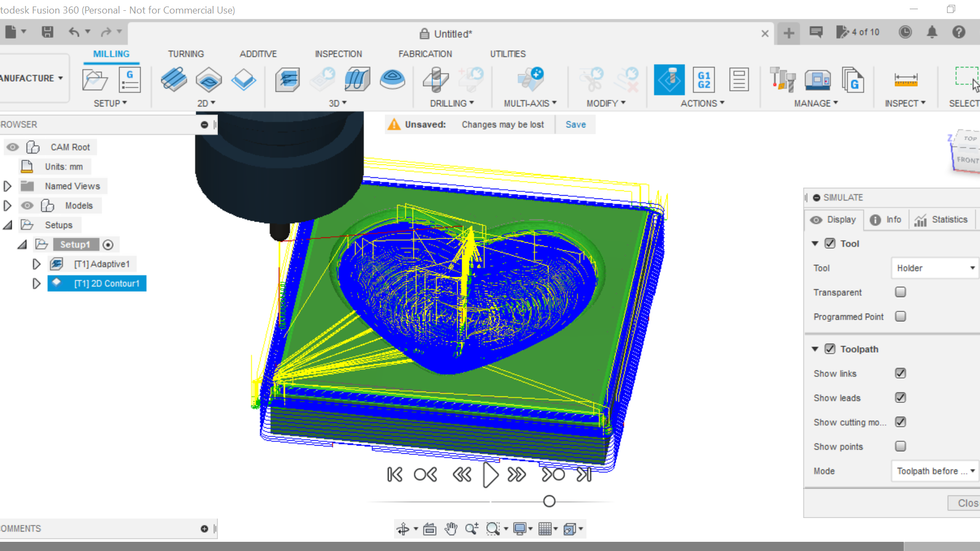Expand the [T1] 2D Contour1 operation
Screen dimensions: 980x551
pyautogui.click(x=36, y=283)
